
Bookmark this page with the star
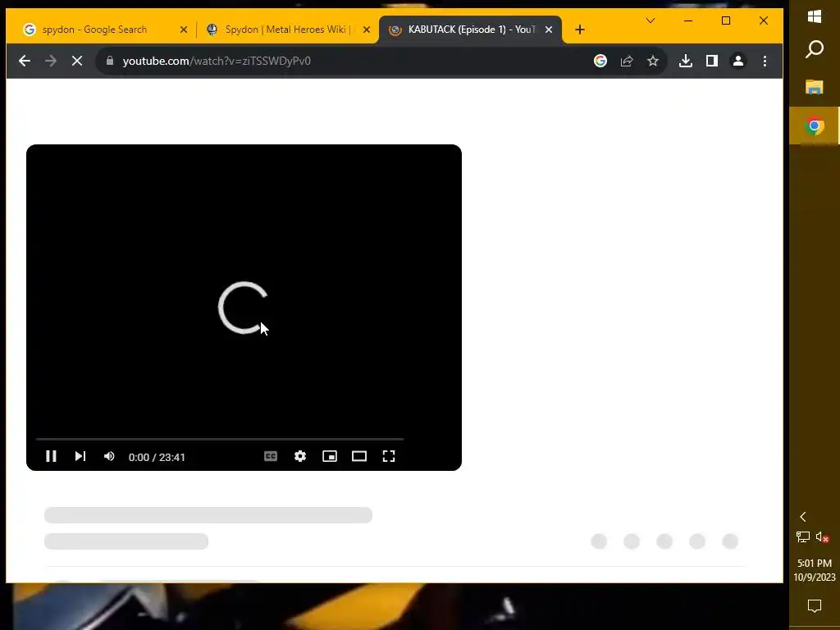[652, 61]
